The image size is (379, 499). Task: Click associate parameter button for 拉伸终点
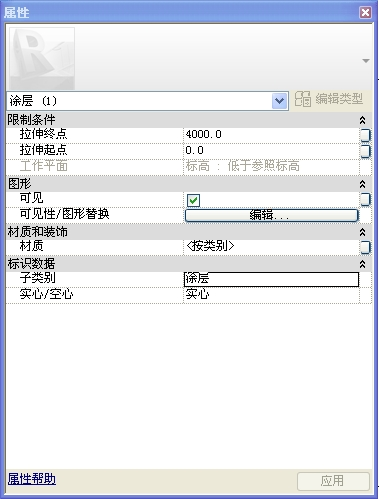(x=365, y=135)
